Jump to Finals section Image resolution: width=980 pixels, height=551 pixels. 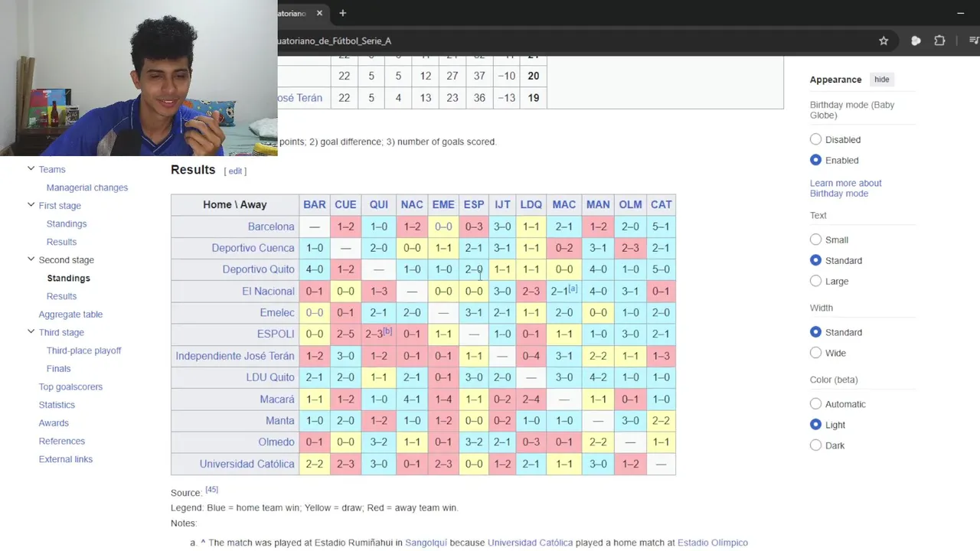pos(59,369)
